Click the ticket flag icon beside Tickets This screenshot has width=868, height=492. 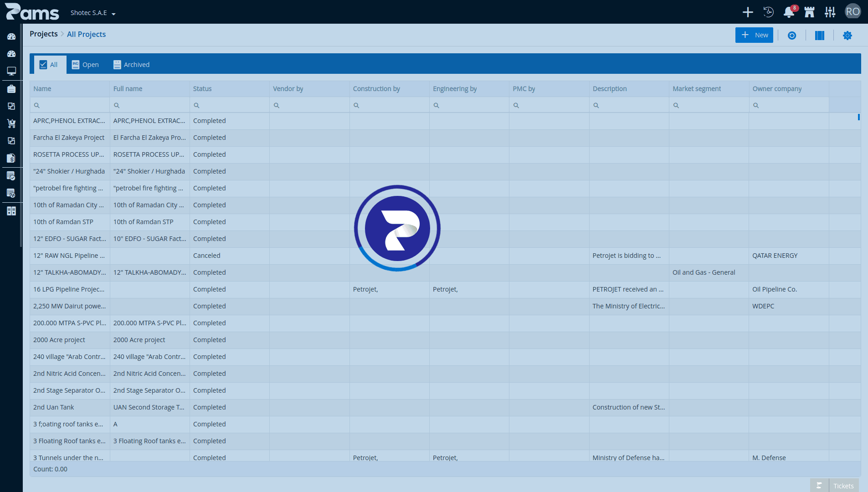[x=819, y=486]
